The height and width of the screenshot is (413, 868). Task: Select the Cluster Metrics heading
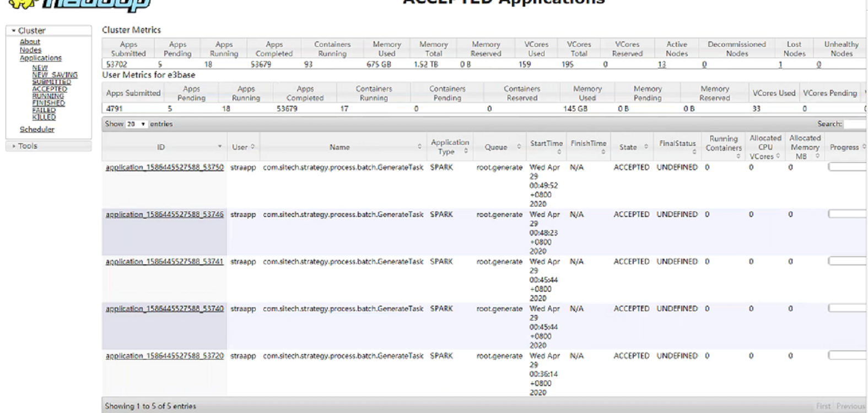131,30
